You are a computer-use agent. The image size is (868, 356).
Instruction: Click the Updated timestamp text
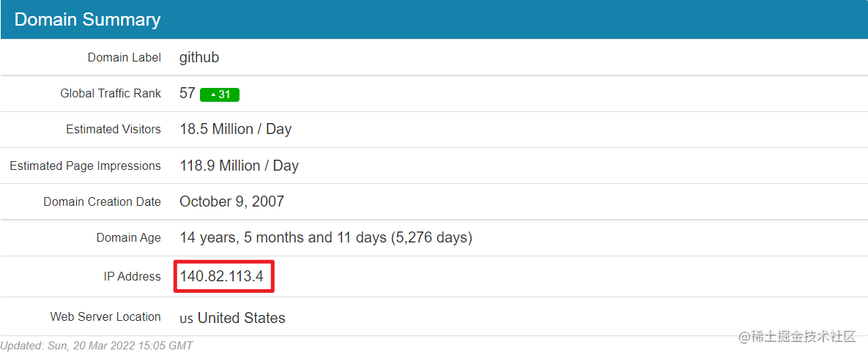(97, 345)
